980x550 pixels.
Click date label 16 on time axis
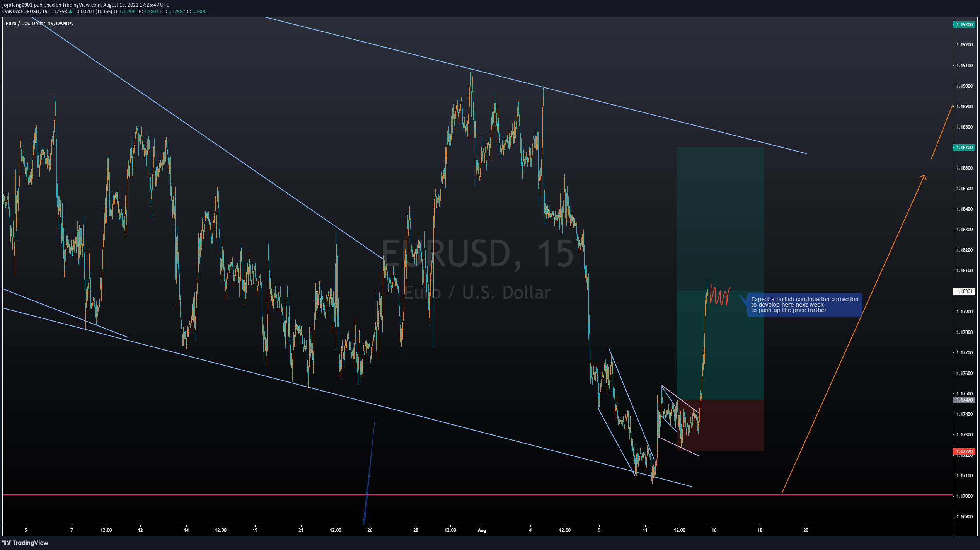pyautogui.click(x=714, y=530)
